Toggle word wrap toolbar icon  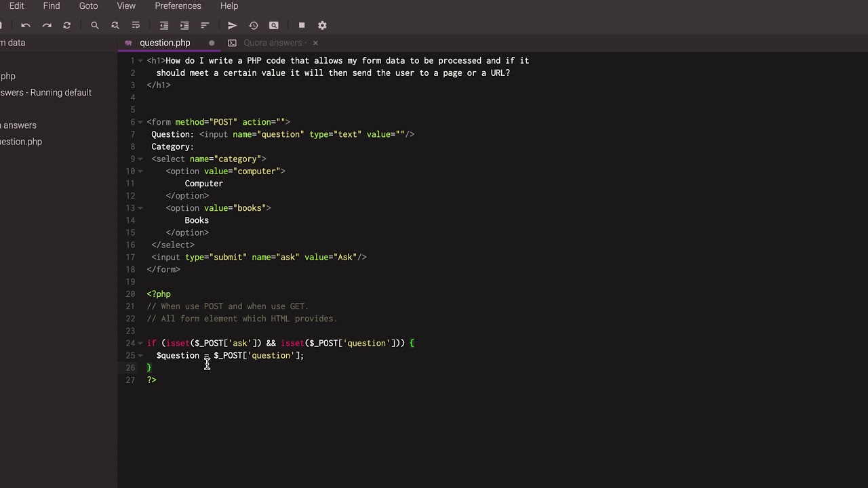(136, 25)
